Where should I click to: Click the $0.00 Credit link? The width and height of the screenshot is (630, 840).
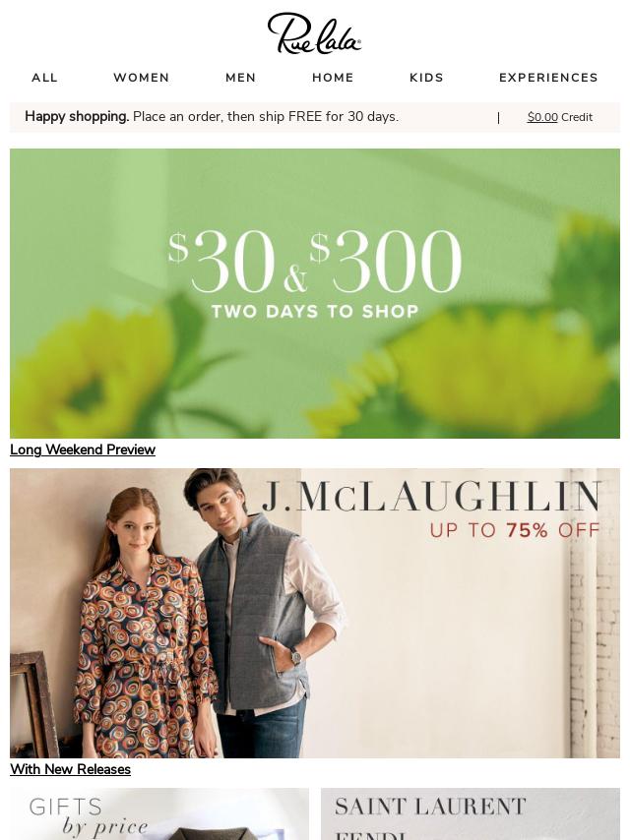560,117
